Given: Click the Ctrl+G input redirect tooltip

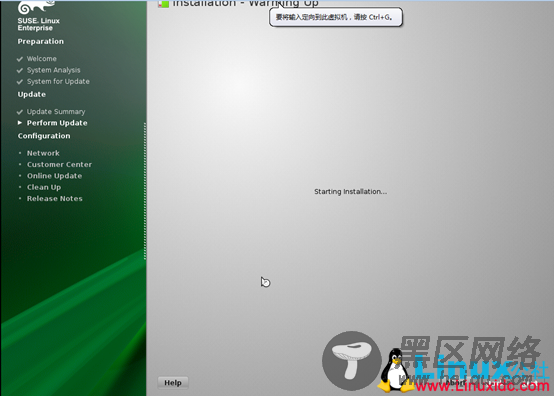Looking at the screenshot, I should click(336, 17).
